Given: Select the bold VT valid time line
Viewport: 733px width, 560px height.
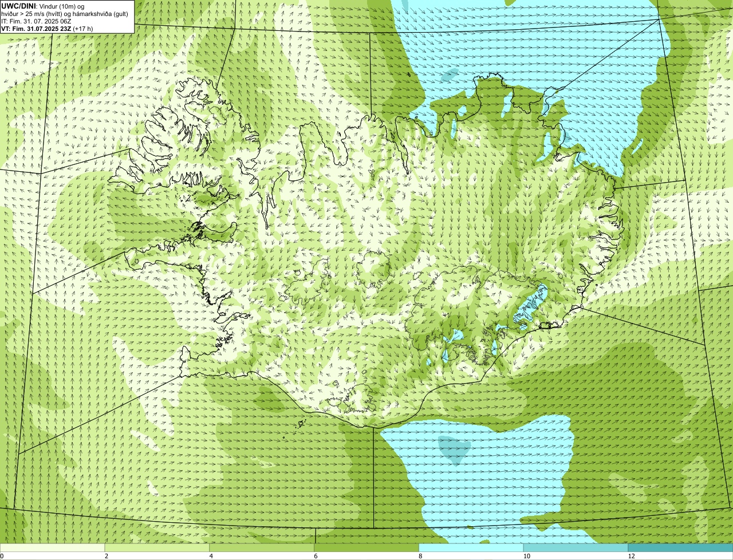Looking at the screenshot, I should 47,28.
